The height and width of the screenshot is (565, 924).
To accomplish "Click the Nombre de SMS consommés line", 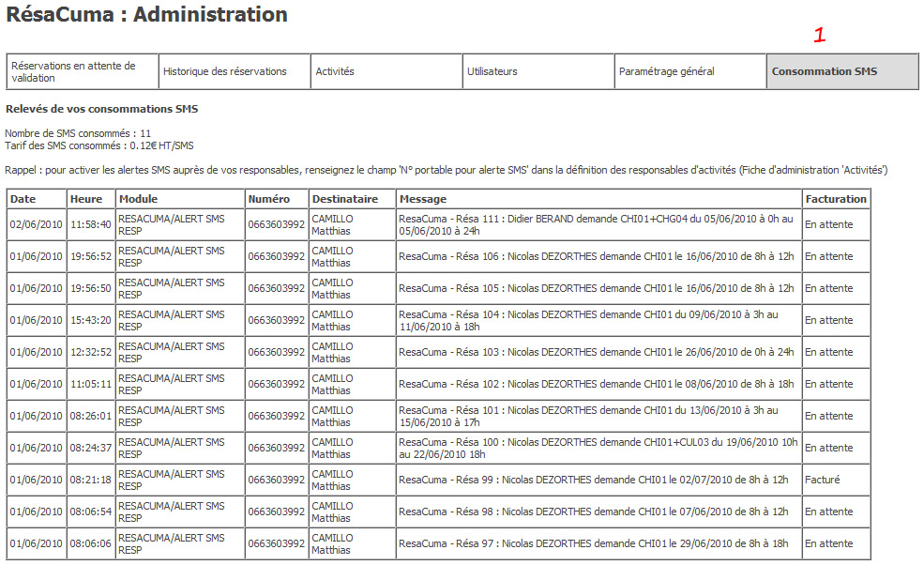I will click(x=78, y=133).
